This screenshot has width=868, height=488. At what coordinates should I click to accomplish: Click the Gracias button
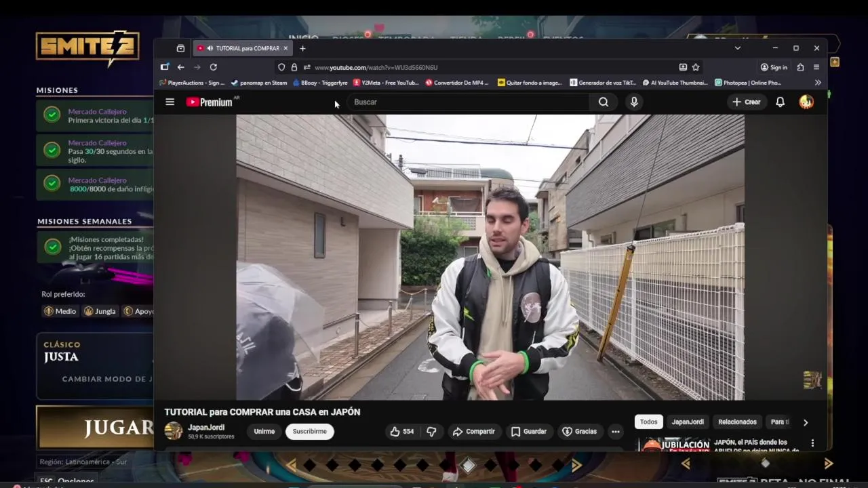click(580, 432)
